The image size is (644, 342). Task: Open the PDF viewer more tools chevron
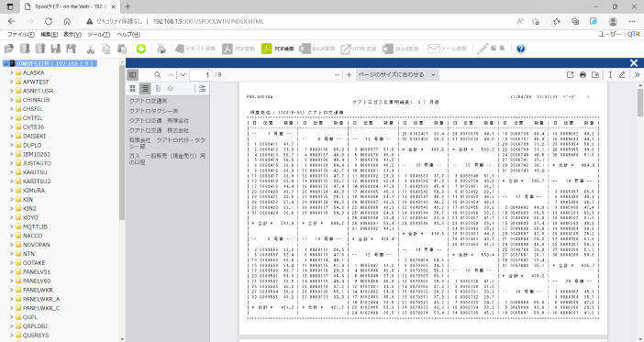tap(637, 74)
